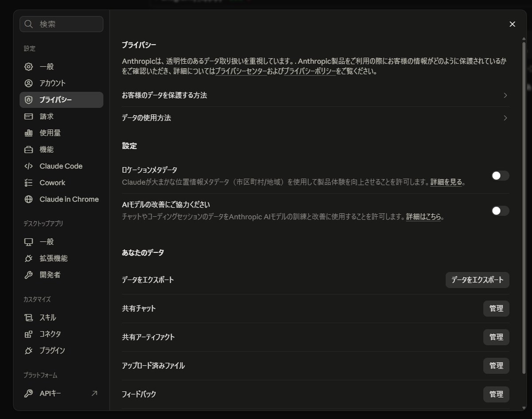Open the プラグイン customization page
Image resolution: width=532 pixels, height=419 pixels.
pos(61,350)
